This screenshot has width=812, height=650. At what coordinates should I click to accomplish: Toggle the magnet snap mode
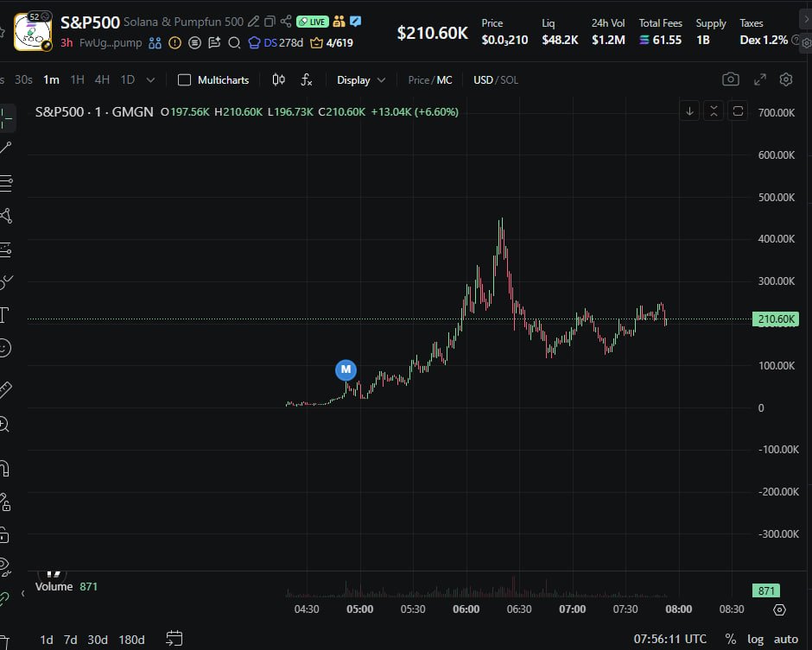pyautogui.click(x=4, y=469)
